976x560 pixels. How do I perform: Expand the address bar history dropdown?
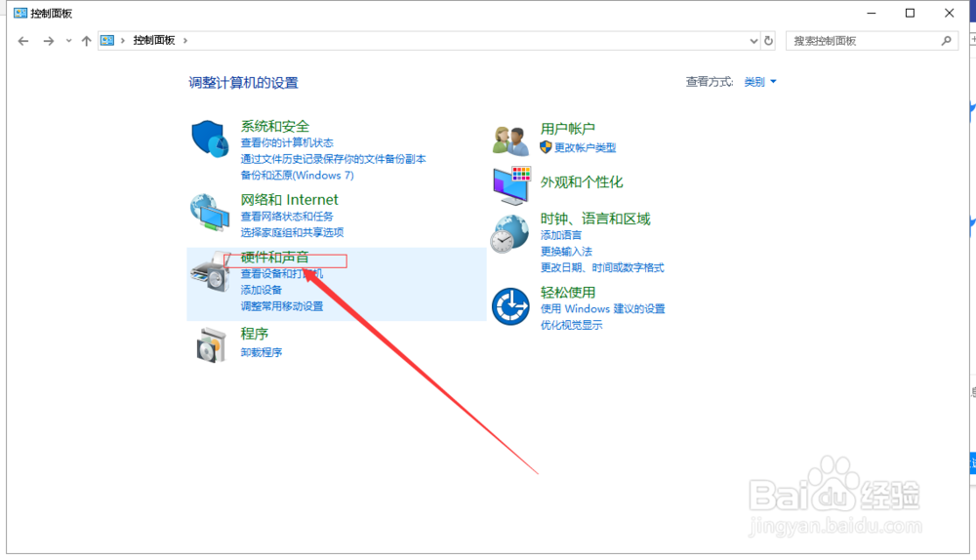(753, 41)
